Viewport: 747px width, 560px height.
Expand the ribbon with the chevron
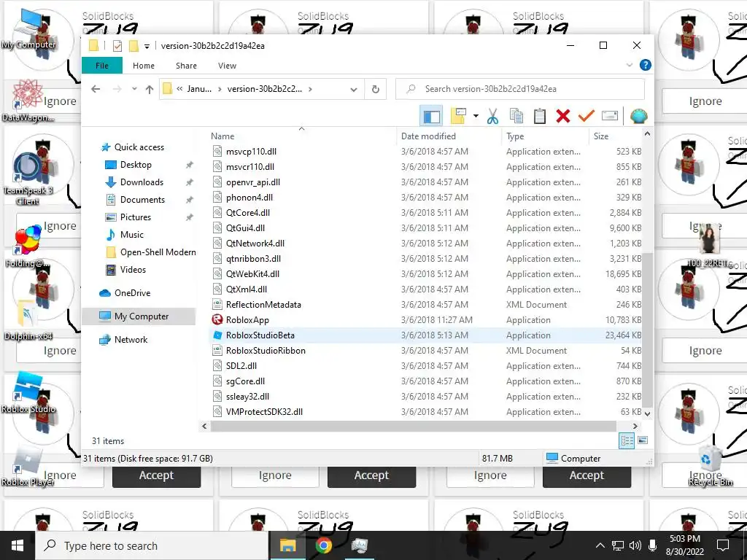(x=629, y=65)
